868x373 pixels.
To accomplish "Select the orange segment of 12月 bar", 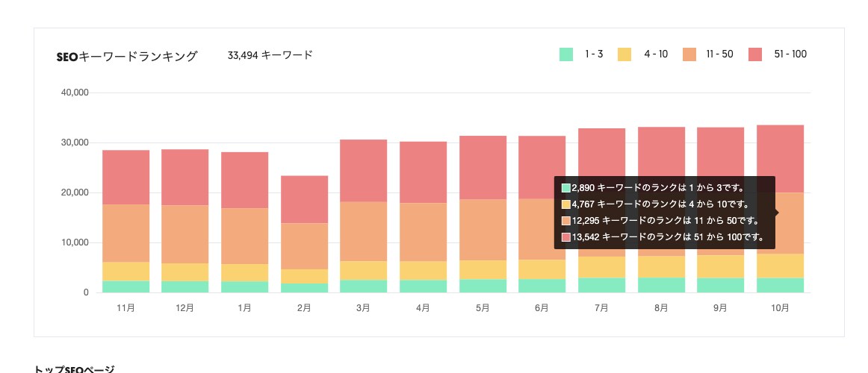I will (185, 234).
